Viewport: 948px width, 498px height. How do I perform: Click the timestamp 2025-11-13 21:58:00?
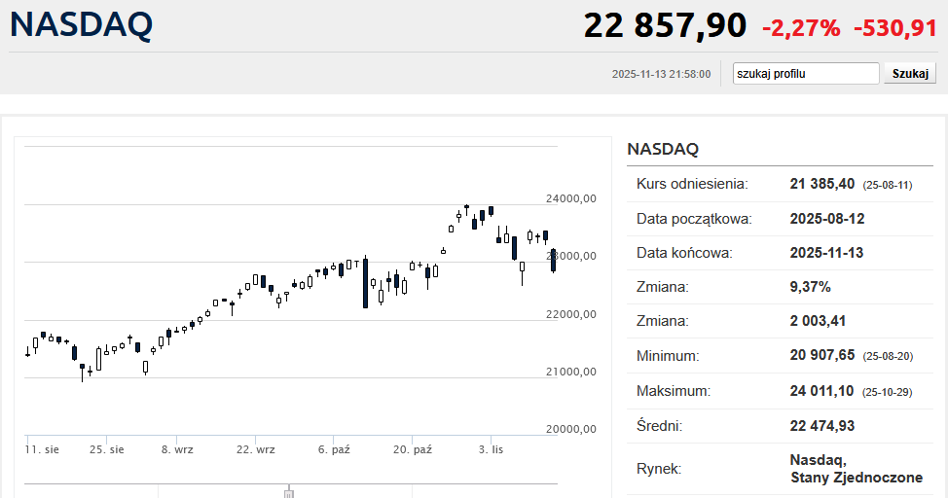[660, 74]
